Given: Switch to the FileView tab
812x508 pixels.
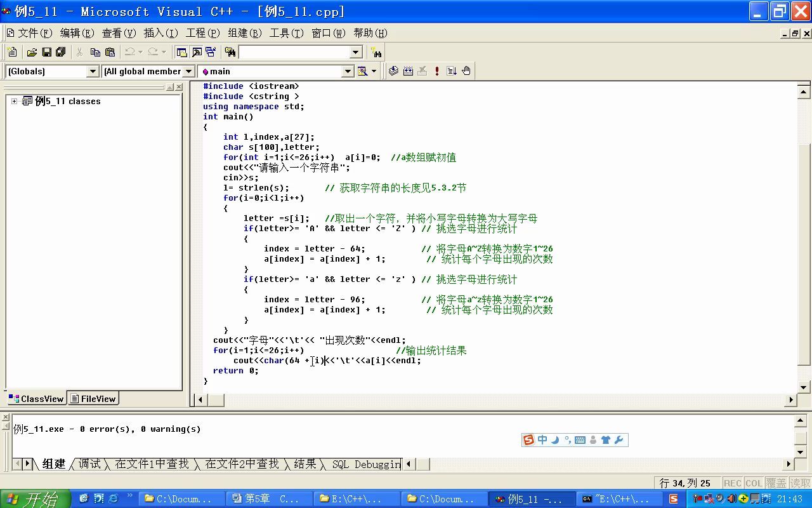Looking at the screenshot, I should [x=93, y=399].
